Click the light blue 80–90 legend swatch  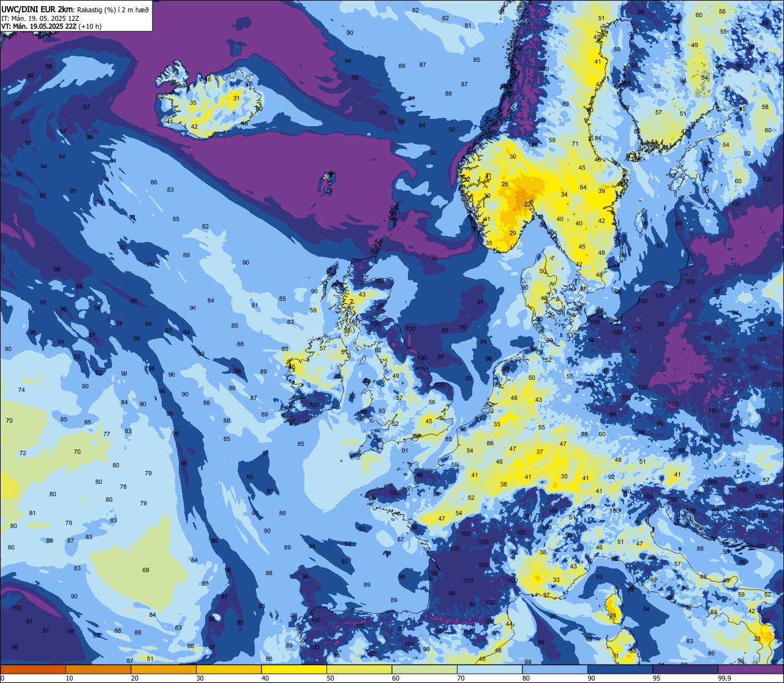(555, 669)
